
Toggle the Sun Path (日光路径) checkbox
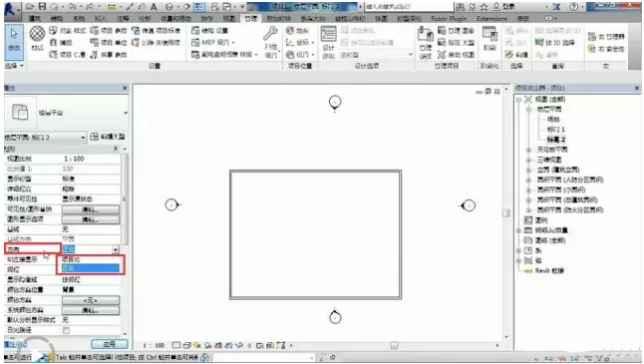[x=66, y=330]
